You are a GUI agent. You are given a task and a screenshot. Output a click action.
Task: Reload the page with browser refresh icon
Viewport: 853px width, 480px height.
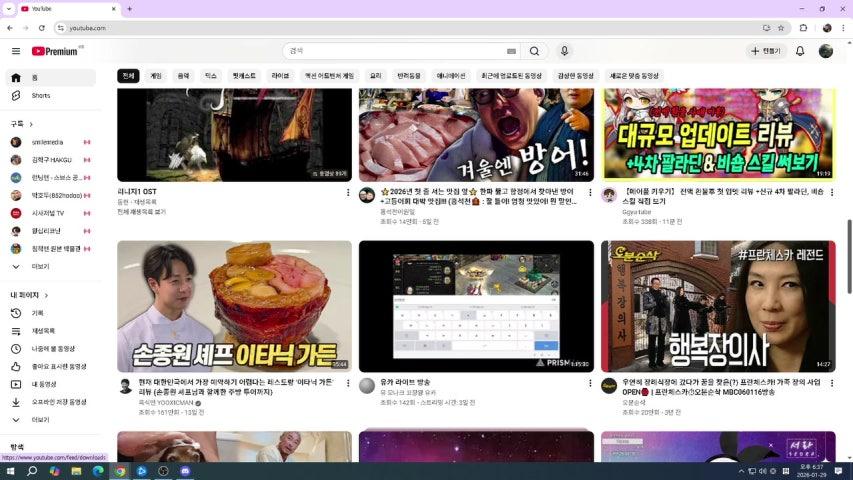[42, 28]
